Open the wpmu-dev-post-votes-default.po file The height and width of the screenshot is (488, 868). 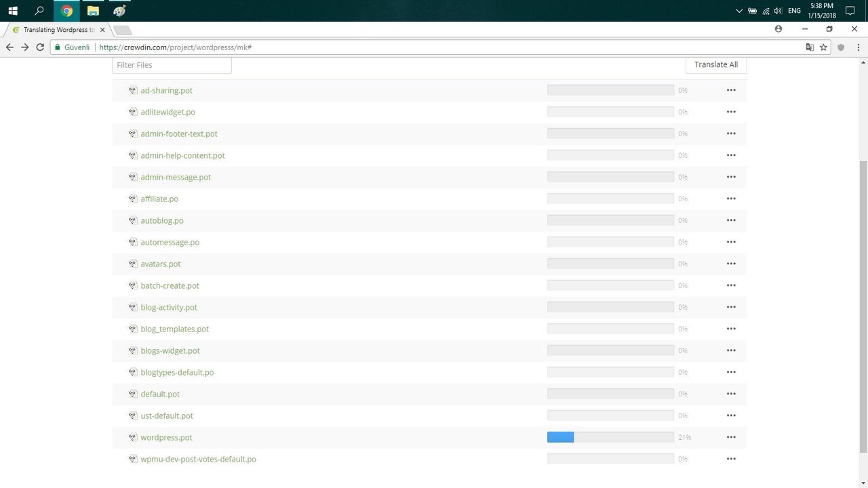pyautogui.click(x=198, y=459)
